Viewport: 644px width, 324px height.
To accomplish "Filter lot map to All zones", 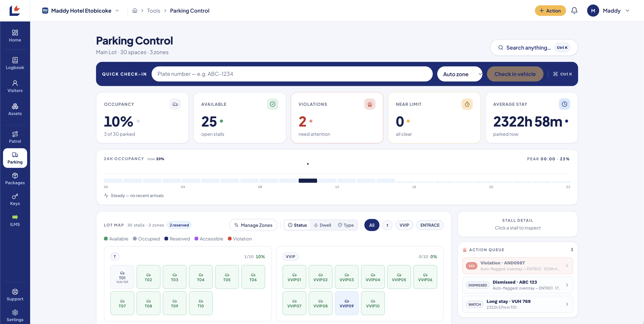I will coord(372,225).
